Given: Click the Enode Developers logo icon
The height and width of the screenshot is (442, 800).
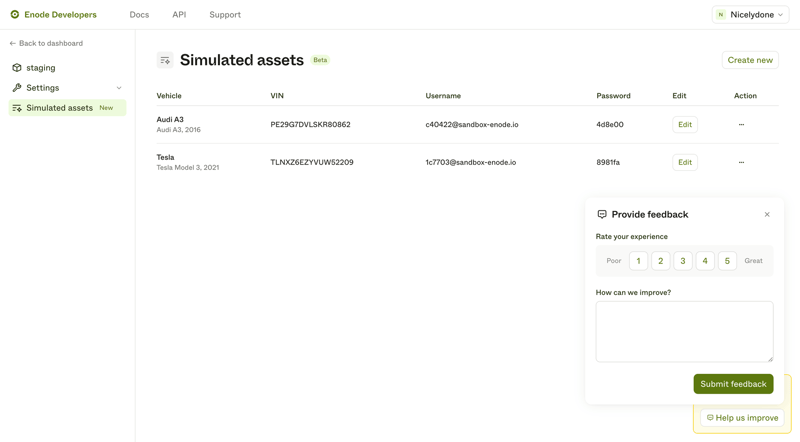Looking at the screenshot, I should [x=15, y=14].
